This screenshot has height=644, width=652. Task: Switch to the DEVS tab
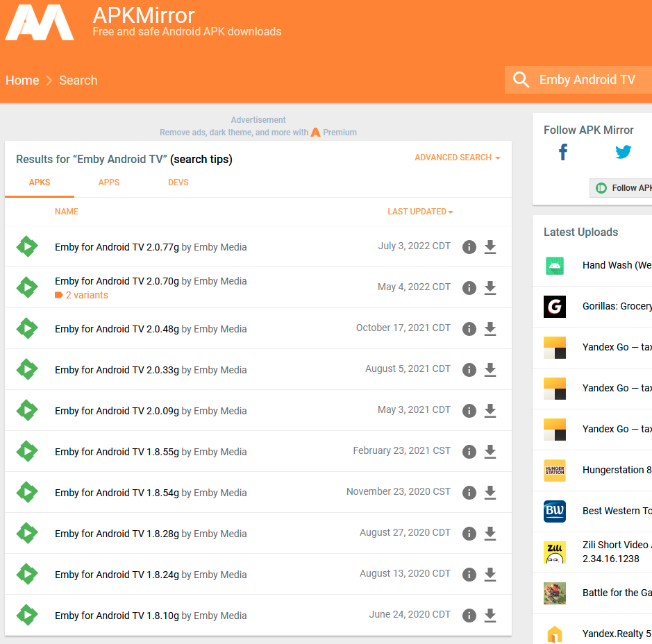click(x=178, y=183)
